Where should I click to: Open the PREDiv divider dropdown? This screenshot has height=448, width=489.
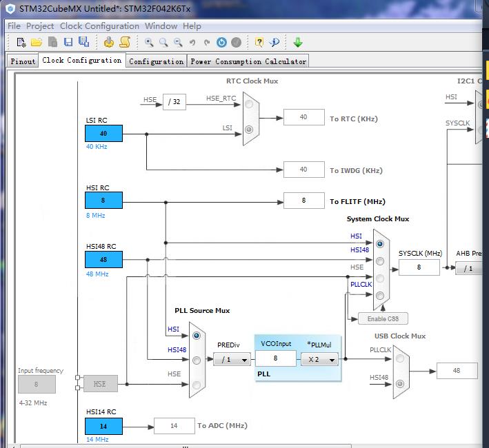(232, 359)
